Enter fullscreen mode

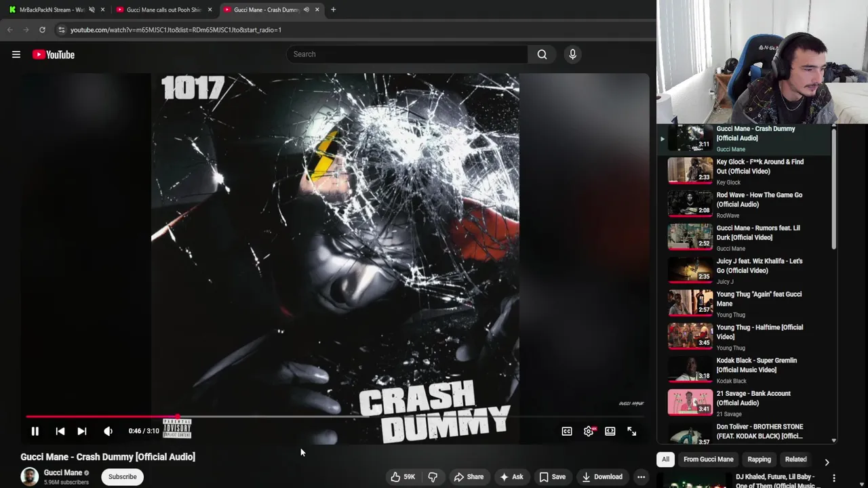pos(632,431)
